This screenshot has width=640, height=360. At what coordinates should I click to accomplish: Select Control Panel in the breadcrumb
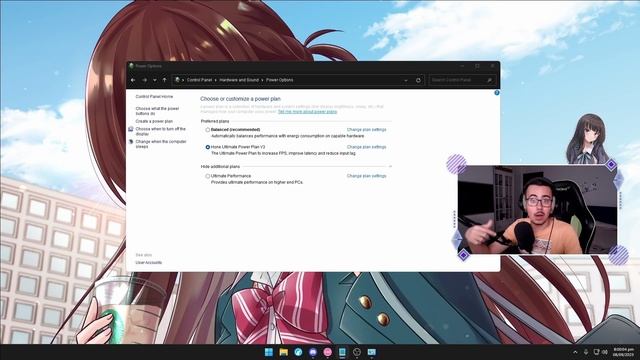coord(199,80)
